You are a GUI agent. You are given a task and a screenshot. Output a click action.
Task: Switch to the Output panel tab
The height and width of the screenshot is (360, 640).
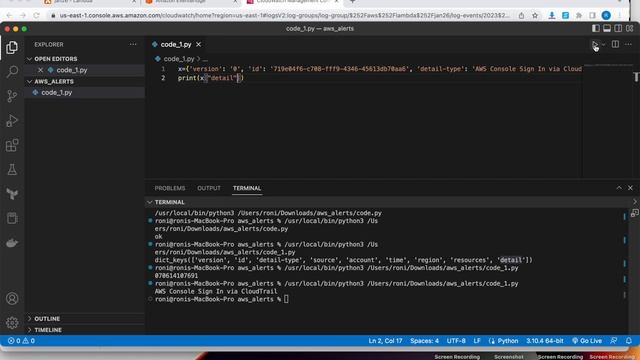(209, 188)
